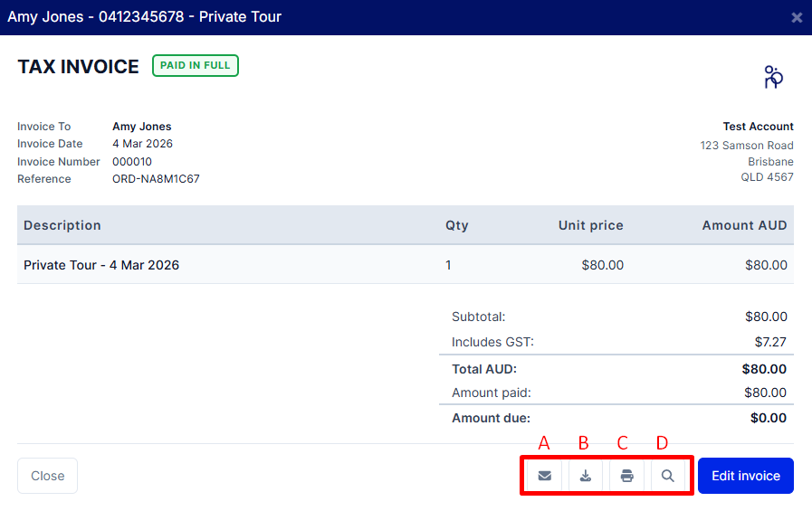Click the Test Account business name
Screen dimensions: 812x511
[758, 127]
